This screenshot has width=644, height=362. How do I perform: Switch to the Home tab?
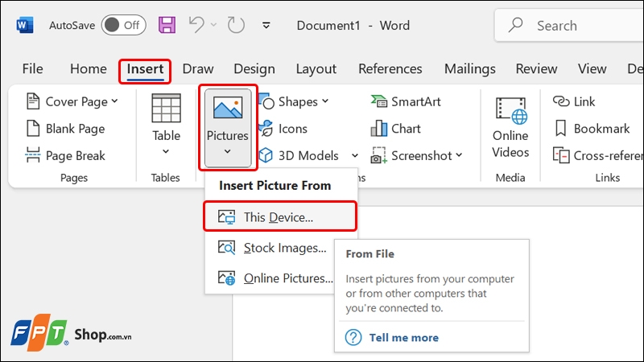(x=89, y=68)
